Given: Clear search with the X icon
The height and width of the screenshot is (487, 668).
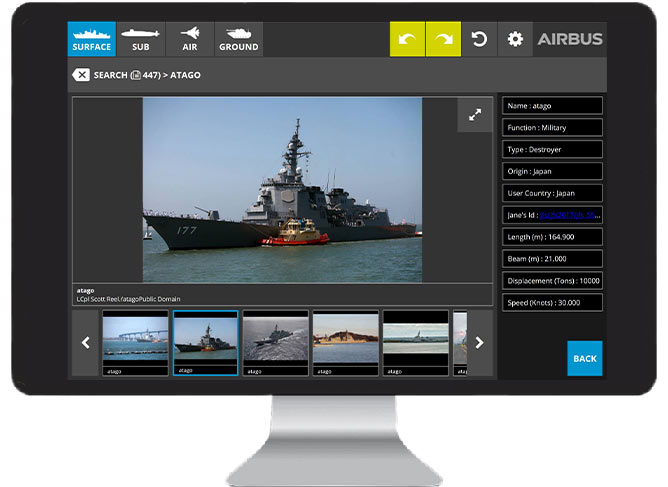Looking at the screenshot, I should point(81,75).
